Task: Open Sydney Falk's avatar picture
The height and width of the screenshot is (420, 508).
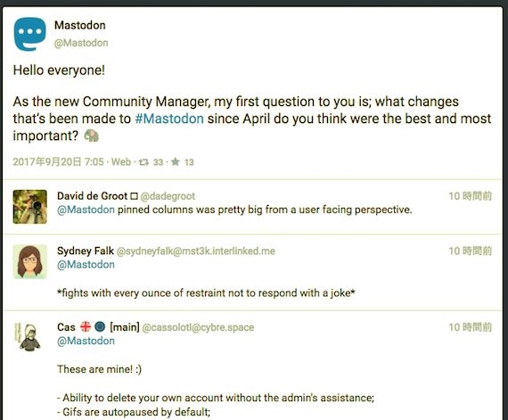Action: click(29, 262)
